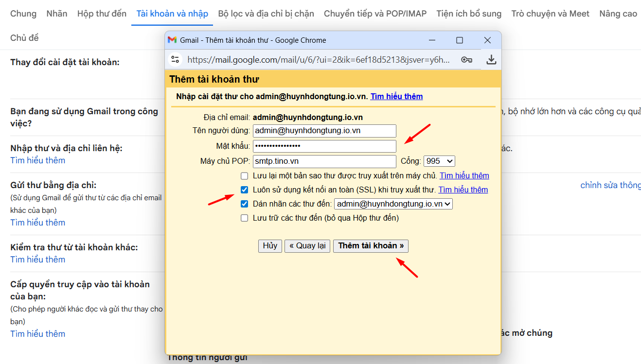The image size is (641, 364).
Task: Open Tìm hiểu thêm under Cấp quyền truy cập
Action: click(37, 334)
